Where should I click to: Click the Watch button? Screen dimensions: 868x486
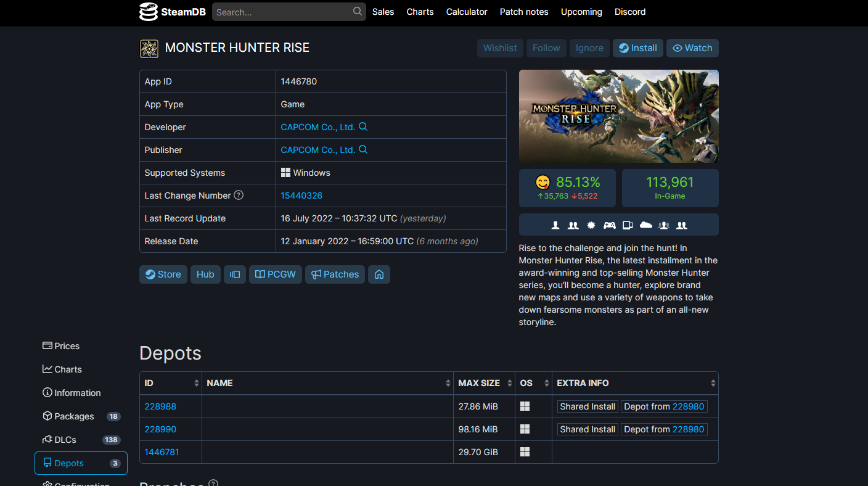pyautogui.click(x=692, y=48)
